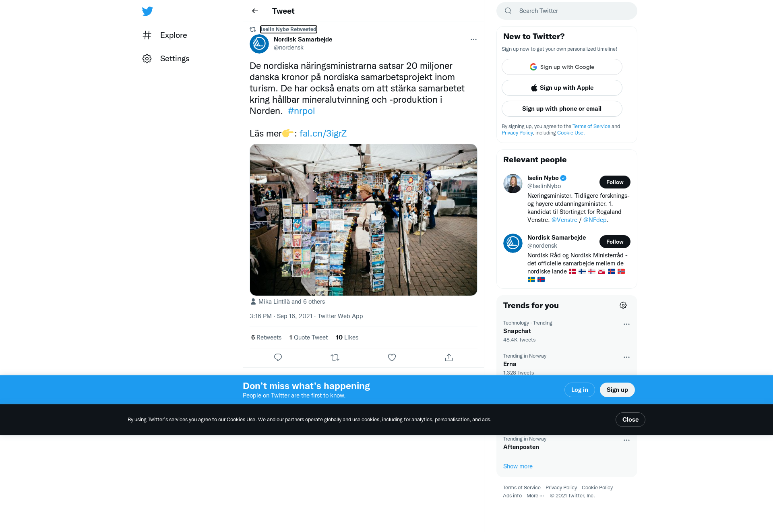
Task: Retweet using the retweet icon below tweet
Action: coord(335,358)
